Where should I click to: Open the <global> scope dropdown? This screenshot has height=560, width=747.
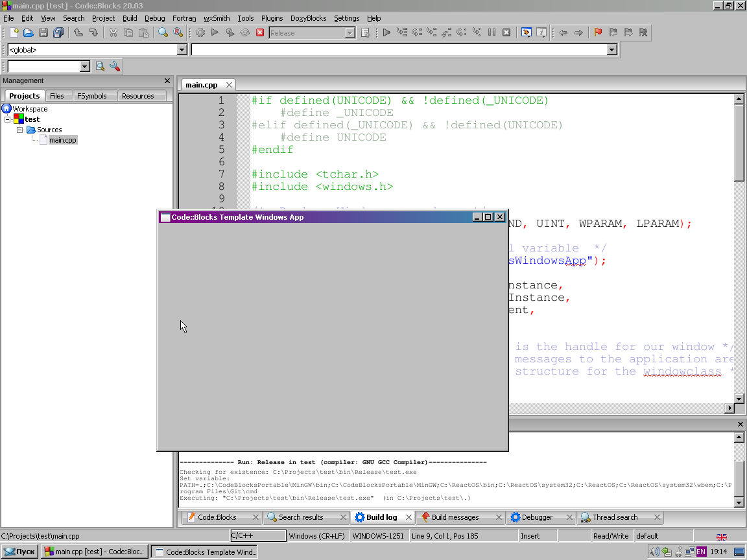click(x=182, y=50)
